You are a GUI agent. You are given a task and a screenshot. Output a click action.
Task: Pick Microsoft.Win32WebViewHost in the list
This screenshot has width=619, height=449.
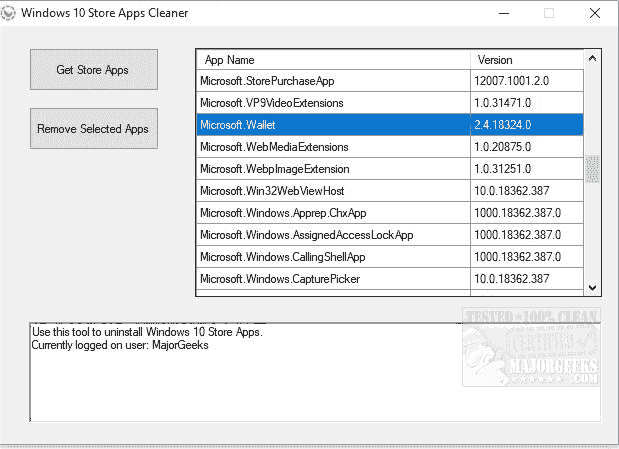(332, 191)
